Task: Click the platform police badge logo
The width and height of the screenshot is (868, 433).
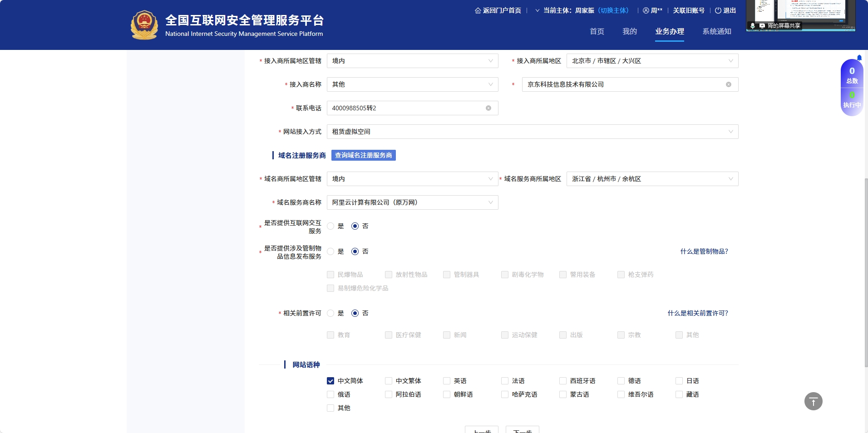Action: point(144,25)
